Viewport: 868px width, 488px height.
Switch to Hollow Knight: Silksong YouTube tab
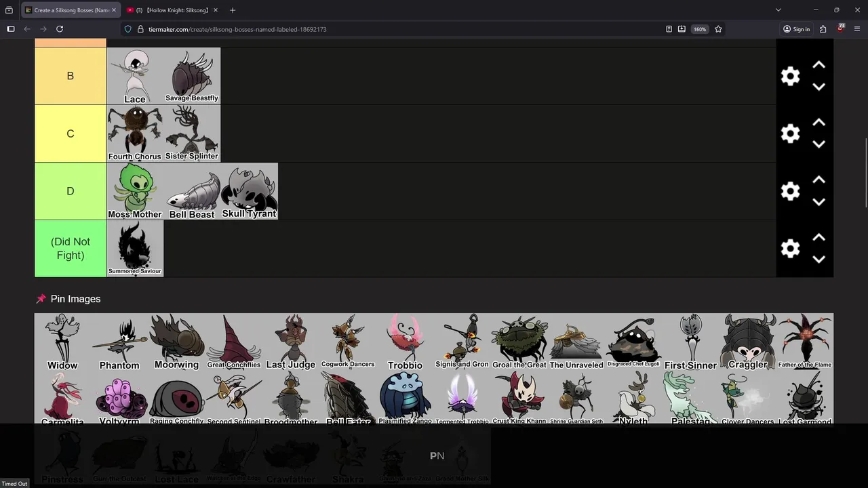172,10
